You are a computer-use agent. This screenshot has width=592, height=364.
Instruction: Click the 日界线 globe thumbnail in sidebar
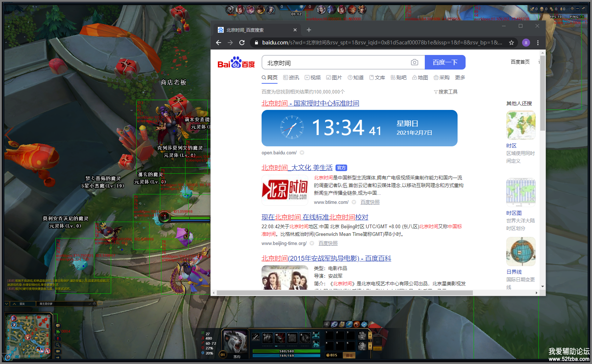point(521,252)
